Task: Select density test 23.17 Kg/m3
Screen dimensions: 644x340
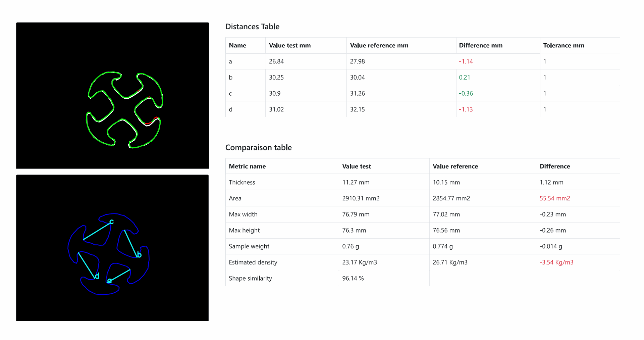Action: [x=360, y=262]
